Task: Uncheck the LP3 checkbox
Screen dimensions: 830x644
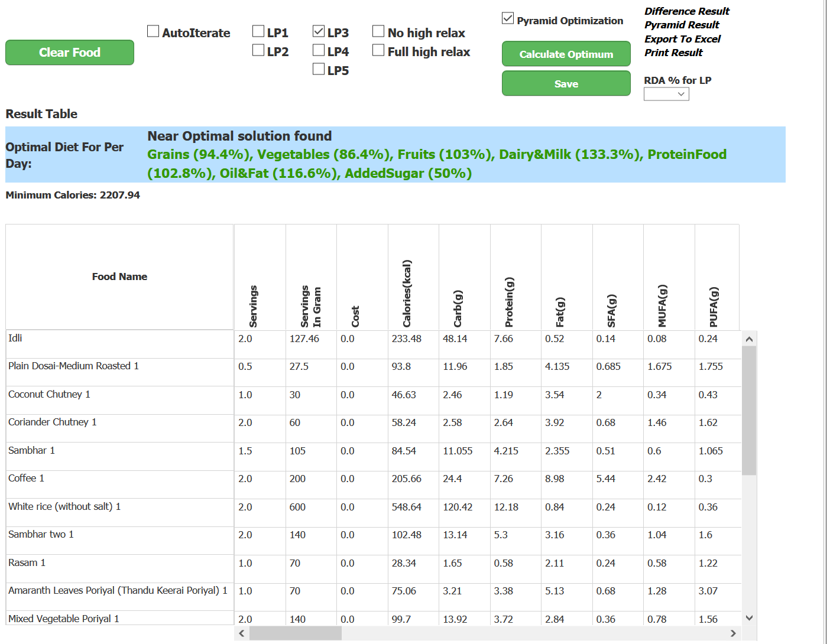Action: (319, 31)
